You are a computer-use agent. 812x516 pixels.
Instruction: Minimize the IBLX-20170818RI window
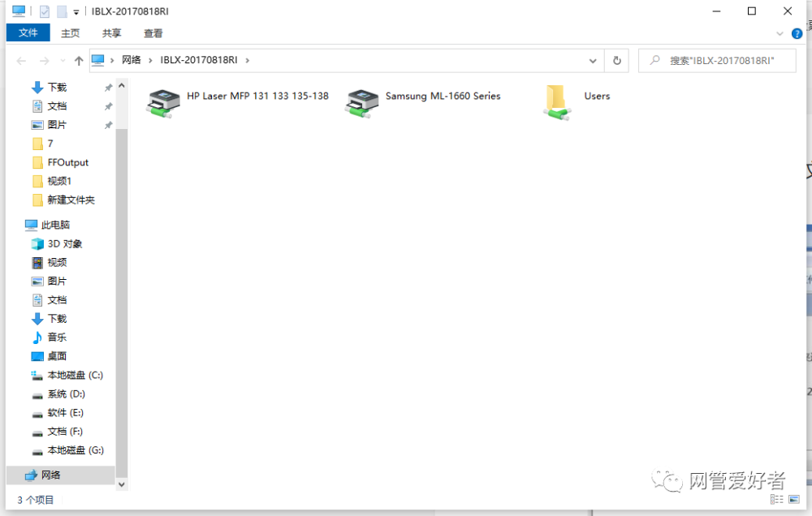click(x=717, y=11)
